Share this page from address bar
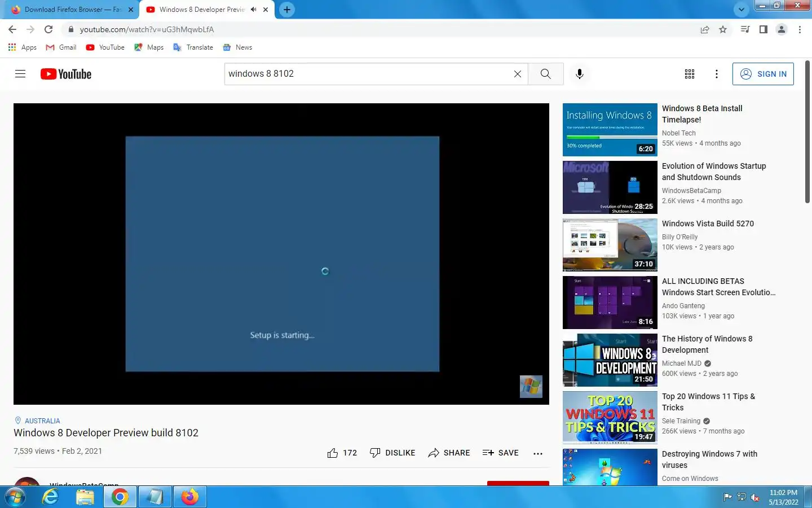This screenshot has width=812, height=508. tap(705, 29)
